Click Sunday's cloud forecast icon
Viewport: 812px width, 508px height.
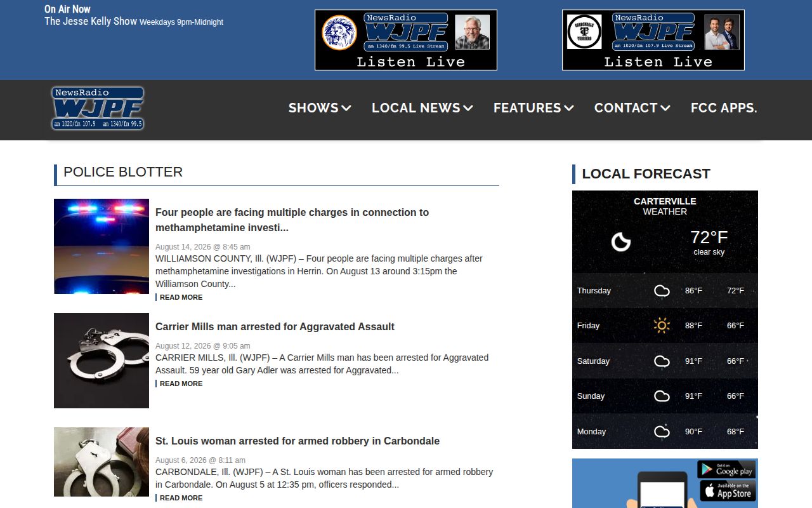662,396
